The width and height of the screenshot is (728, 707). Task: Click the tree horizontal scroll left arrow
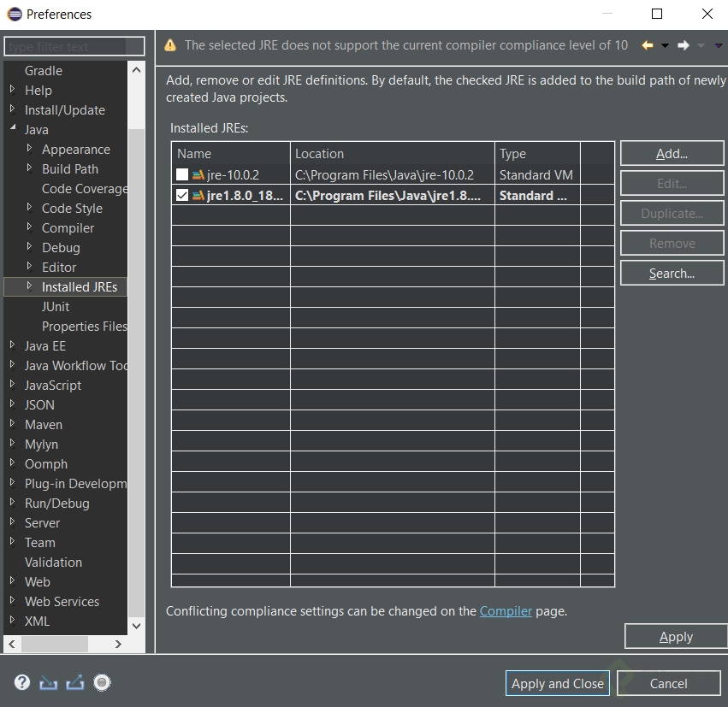[12, 644]
